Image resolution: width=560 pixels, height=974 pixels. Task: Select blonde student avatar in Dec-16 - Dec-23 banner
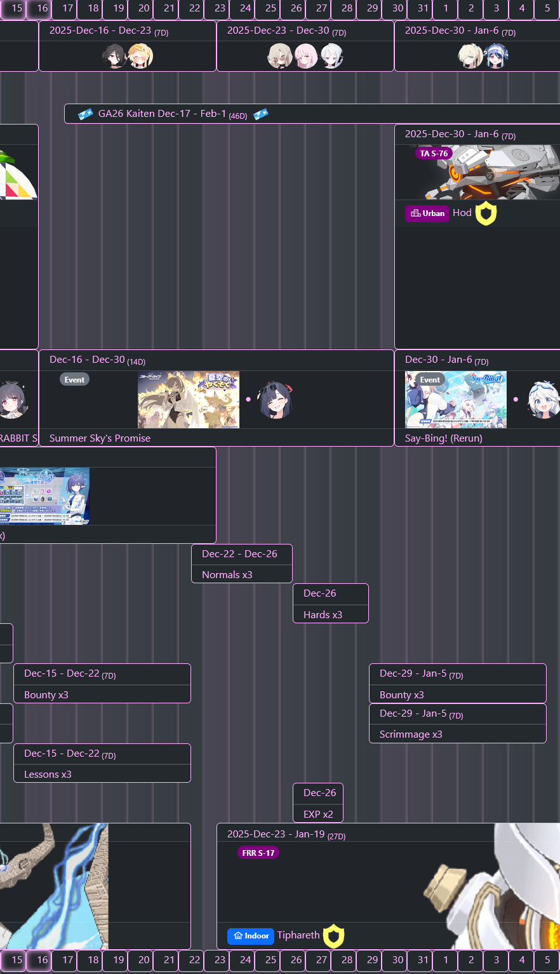140,57
